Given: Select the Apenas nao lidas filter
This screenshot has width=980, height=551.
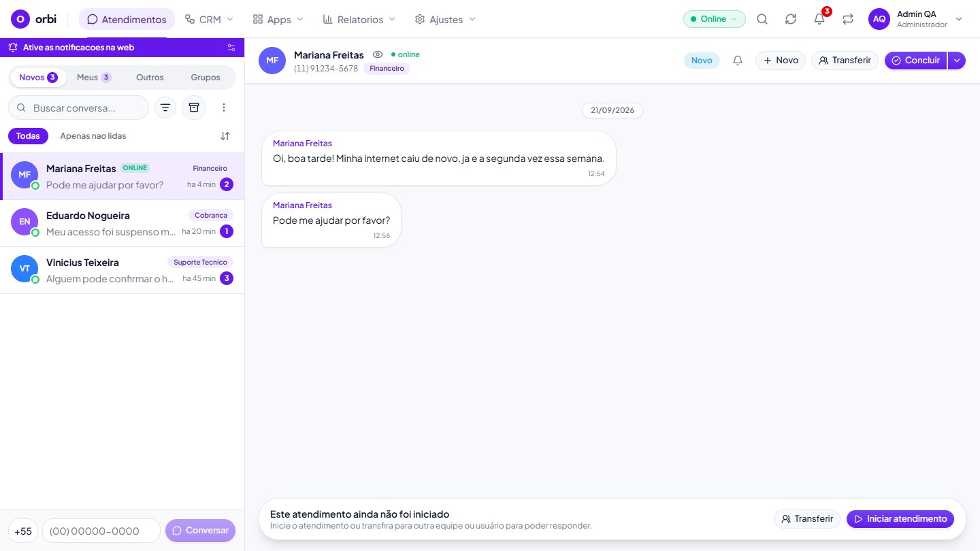Looking at the screenshot, I should [x=93, y=136].
